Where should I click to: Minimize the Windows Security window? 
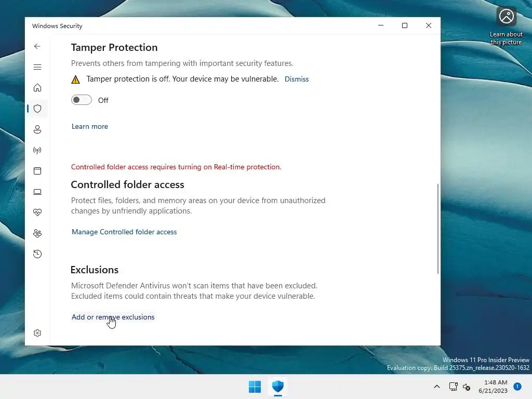(x=381, y=25)
